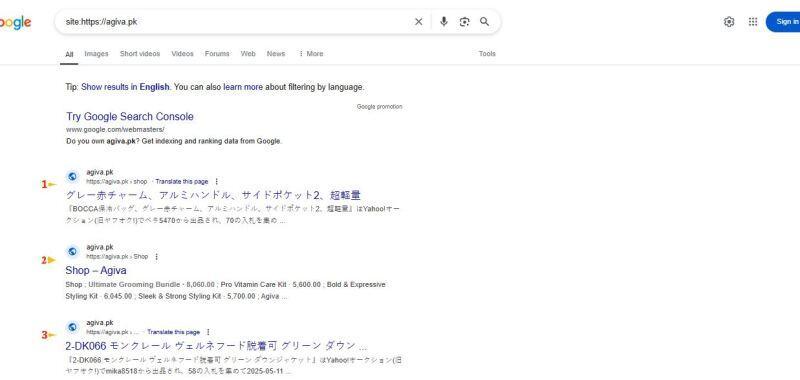Switch to the Web tab

[x=248, y=54]
